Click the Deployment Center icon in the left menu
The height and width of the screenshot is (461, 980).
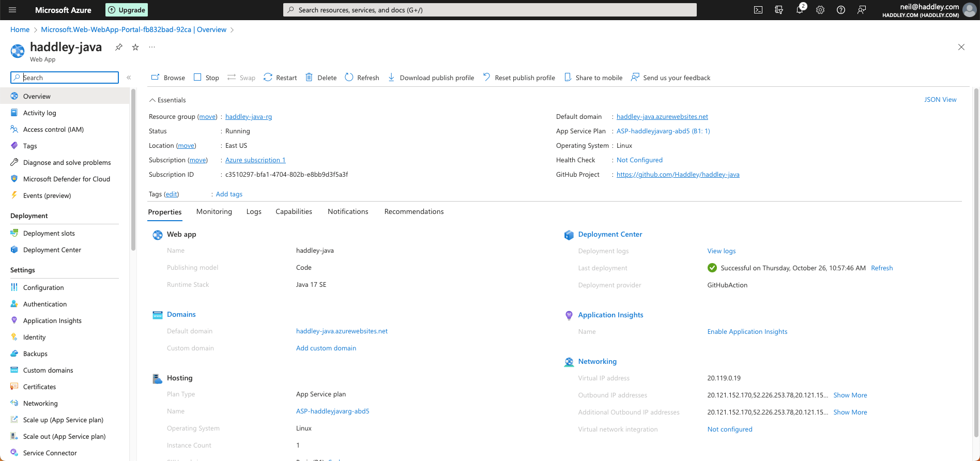tap(14, 250)
